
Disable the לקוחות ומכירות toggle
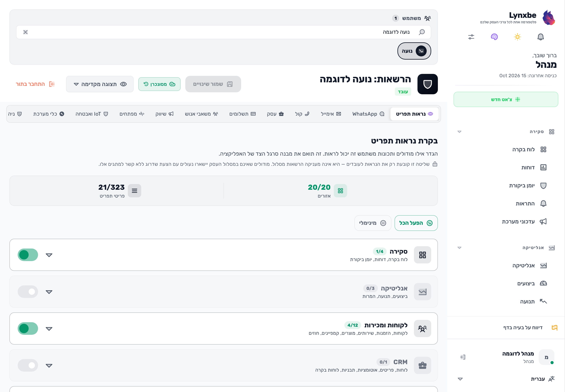28,329
